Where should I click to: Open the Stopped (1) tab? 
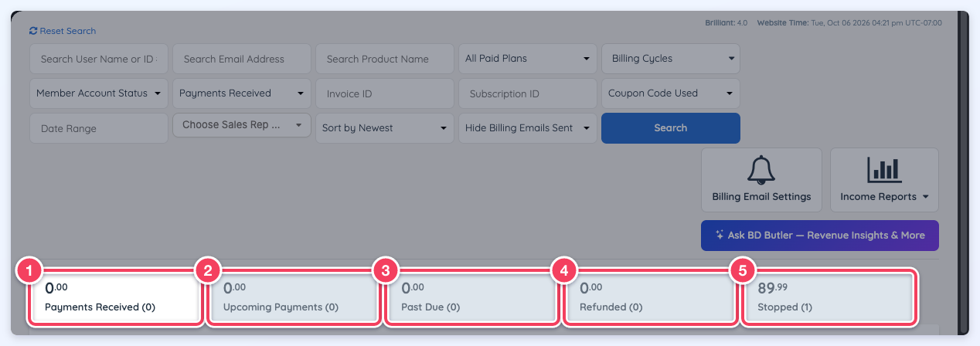[x=828, y=297]
